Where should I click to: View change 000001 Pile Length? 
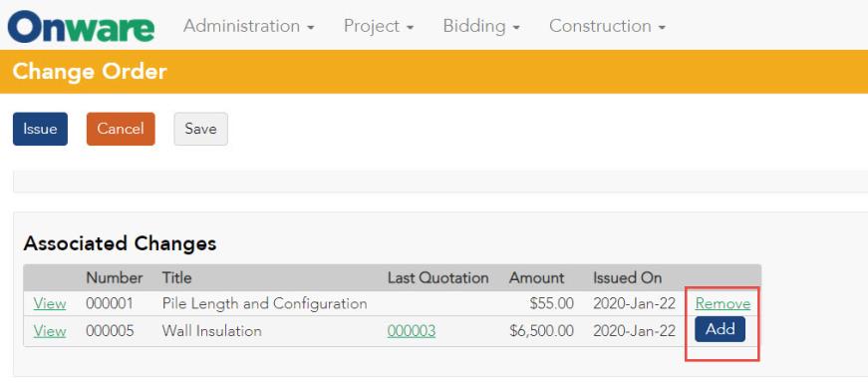[x=50, y=303]
